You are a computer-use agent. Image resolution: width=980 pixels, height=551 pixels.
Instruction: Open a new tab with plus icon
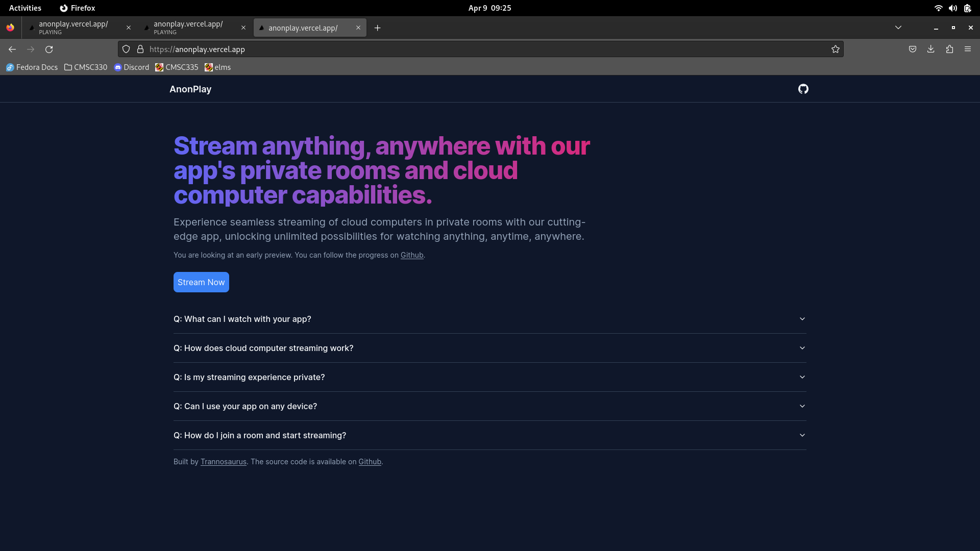coord(377,28)
